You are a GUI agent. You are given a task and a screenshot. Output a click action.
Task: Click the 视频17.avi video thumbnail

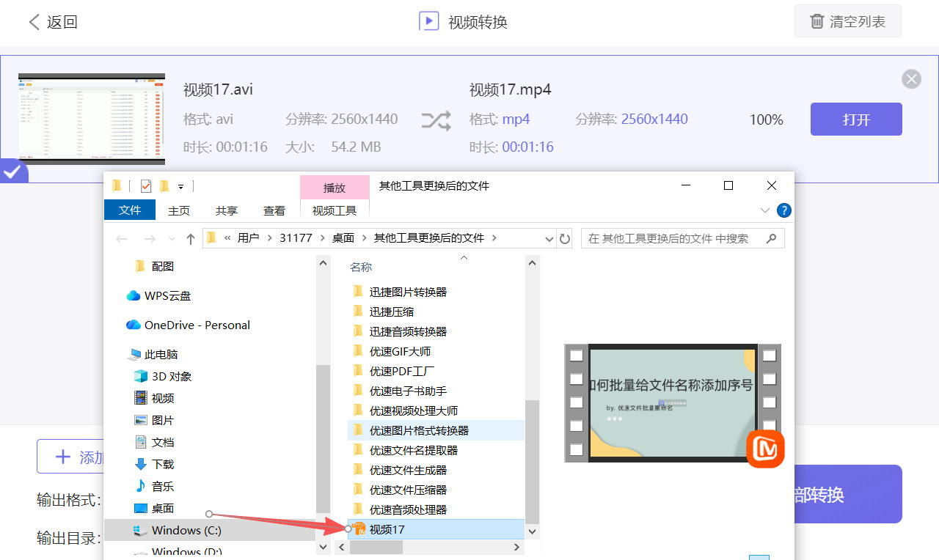[x=92, y=119]
